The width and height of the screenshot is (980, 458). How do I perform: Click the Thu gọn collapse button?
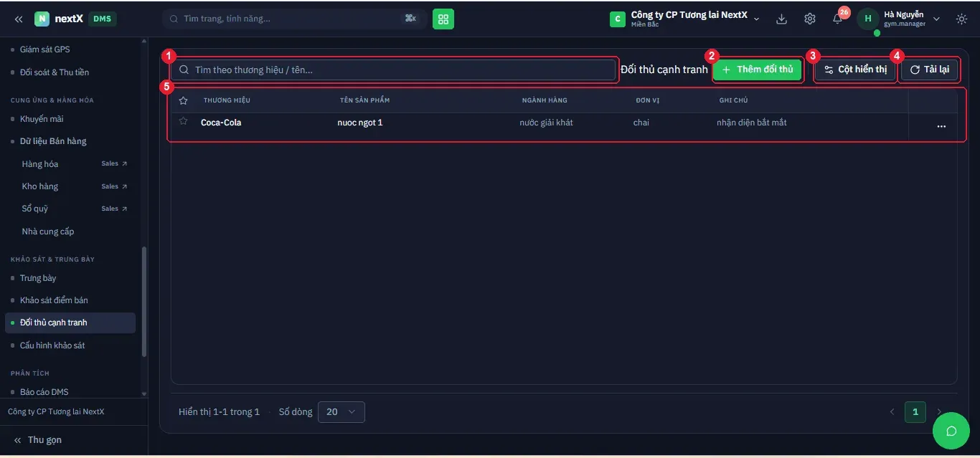(x=38, y=440)
